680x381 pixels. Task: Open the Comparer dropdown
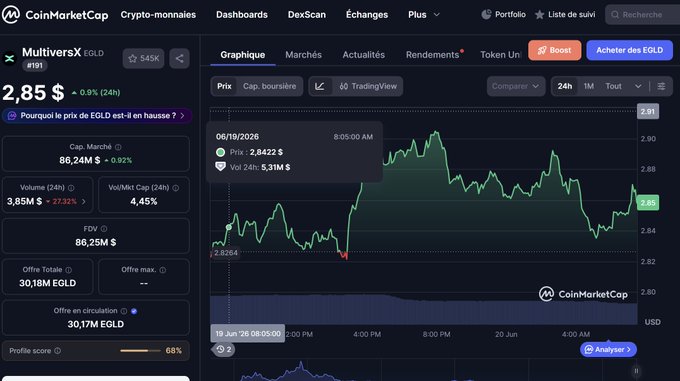tap(515, 86)
